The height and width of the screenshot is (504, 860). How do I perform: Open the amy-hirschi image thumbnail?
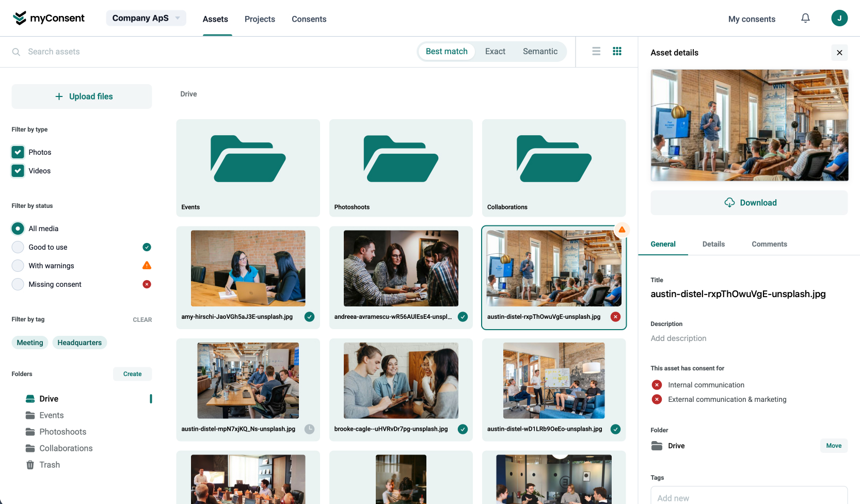pyautogui.click(x=248, y=268)
